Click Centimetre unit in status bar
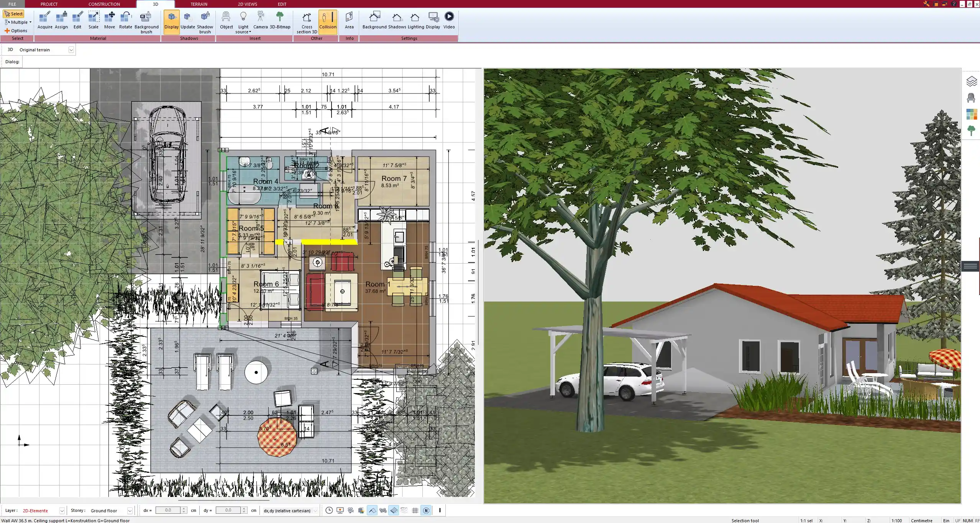Viewport: 980px width, 523px height. point(921,520)
